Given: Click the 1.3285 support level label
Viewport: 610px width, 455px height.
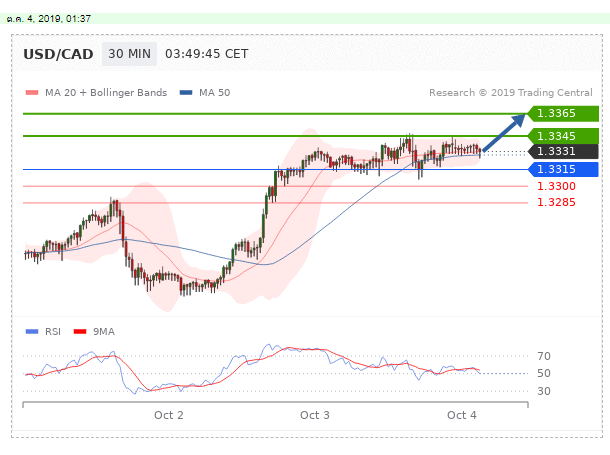Looking at the screenshot, I should tap(556, 202).
